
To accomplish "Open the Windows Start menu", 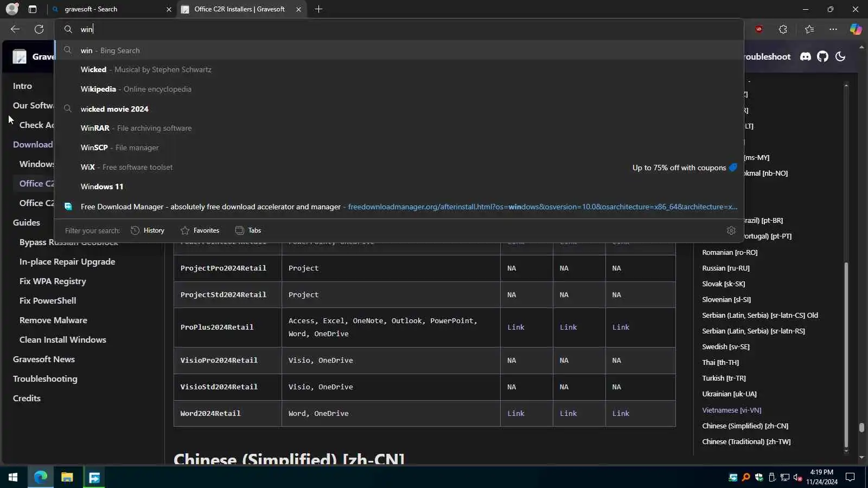I will 13,477.
